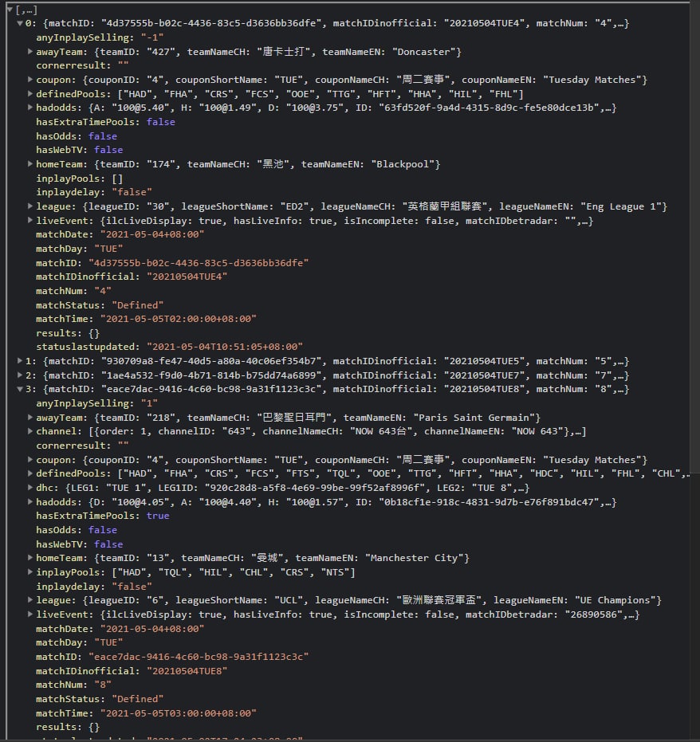Expand array item 2 with matchNum 7
700x742 pixels.
tap(20, 375)
